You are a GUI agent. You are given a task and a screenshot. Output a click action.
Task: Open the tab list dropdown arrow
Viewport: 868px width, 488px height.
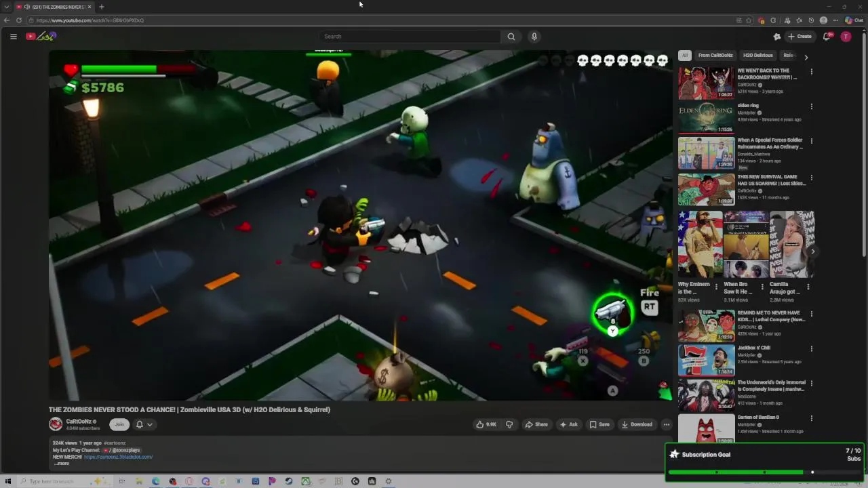point(7,7)
